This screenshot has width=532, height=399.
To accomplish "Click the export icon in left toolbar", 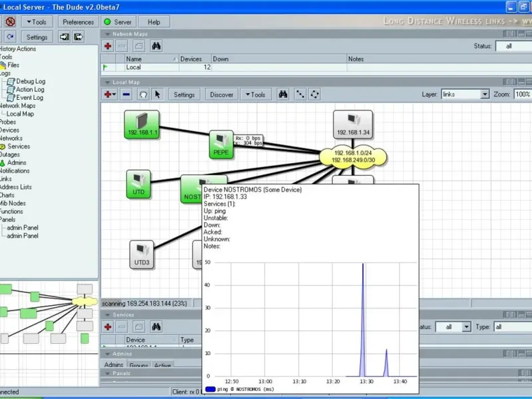I will click(x=78, y=37).
